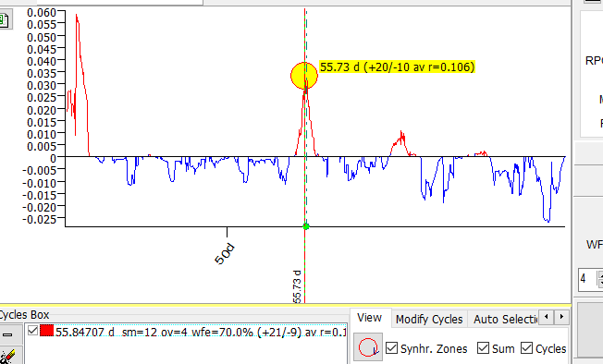Toggle the Sum checkbox
The width and height of the screenshot is (603, 364).
(x=483, y=348)
